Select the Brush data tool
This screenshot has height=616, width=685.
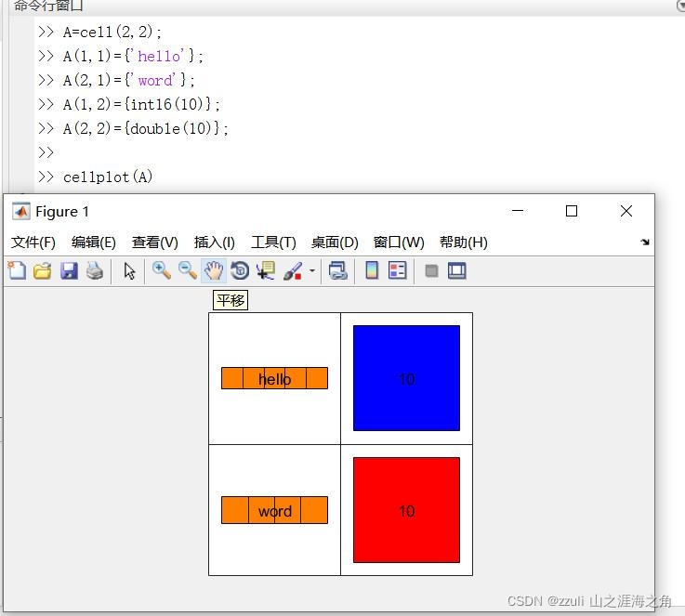[293, 270]
